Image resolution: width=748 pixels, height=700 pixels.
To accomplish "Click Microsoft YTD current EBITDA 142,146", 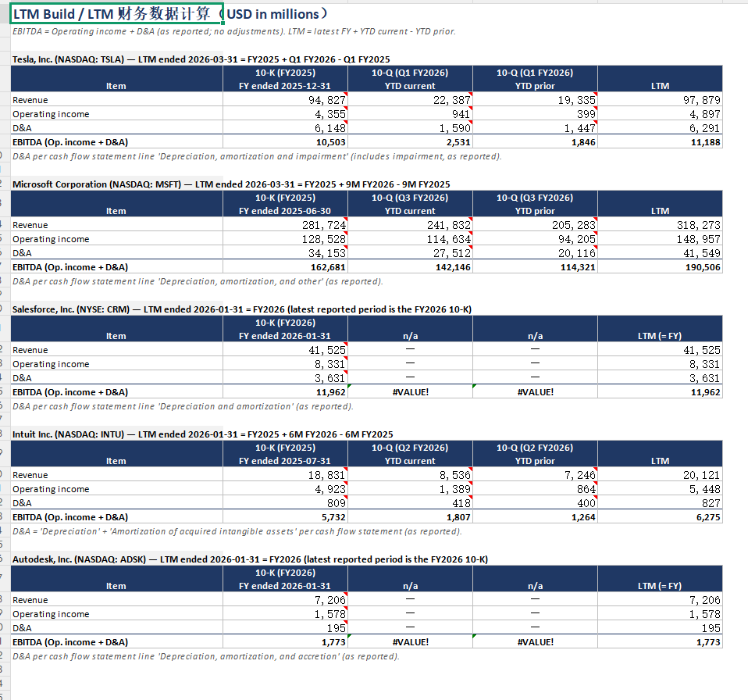I will click(x=410, y=266).
